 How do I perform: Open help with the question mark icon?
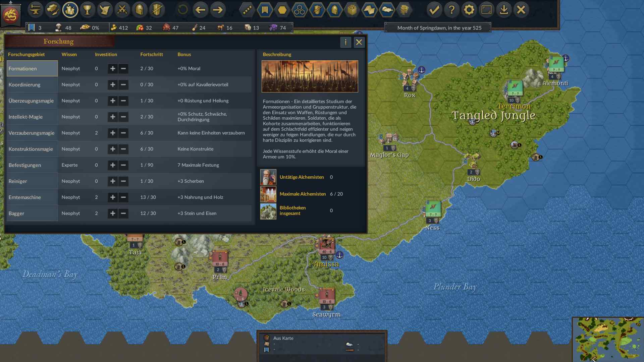point(452,10)
